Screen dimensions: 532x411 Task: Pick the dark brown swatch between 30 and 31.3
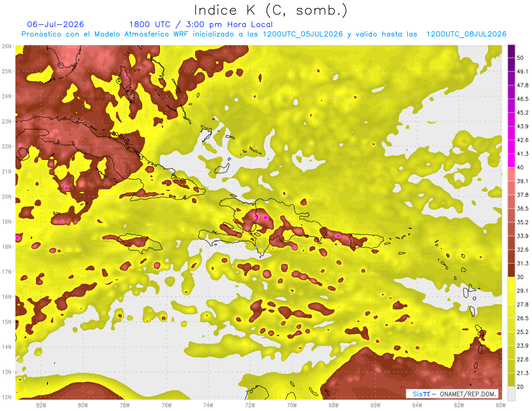pyautogui.click(x=511, y=270)
